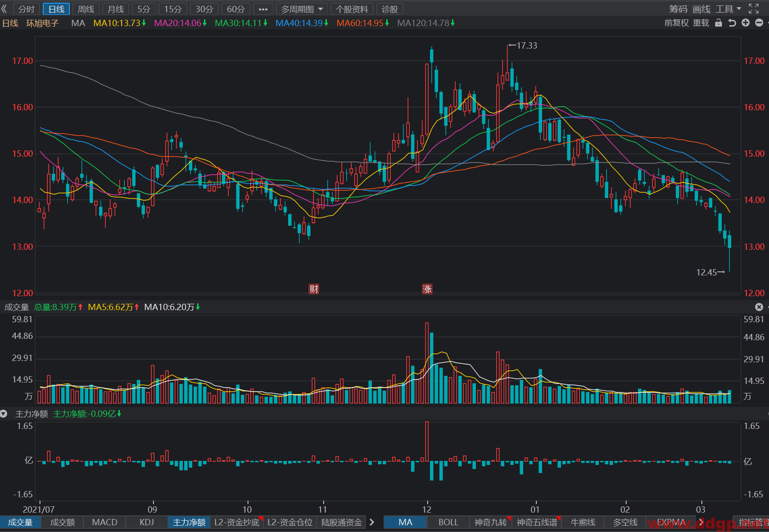This screenshot has height=532, width=769.
Task: Click the 12.45 low price label
Action: (706, 272)
